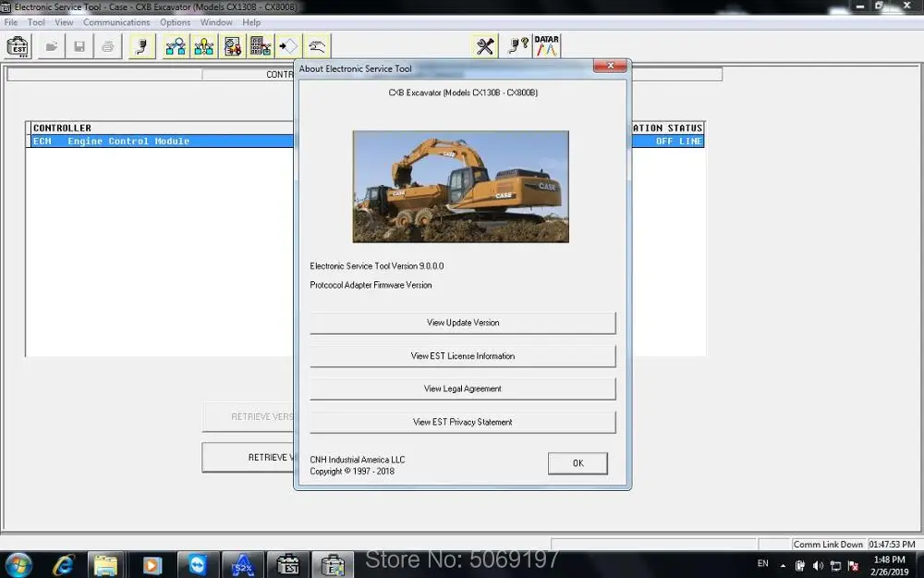Close the About Electronic Service Tool dialog
Image resolution: width=924 pixels, height=578 pixels.
[x=610, y=66]
